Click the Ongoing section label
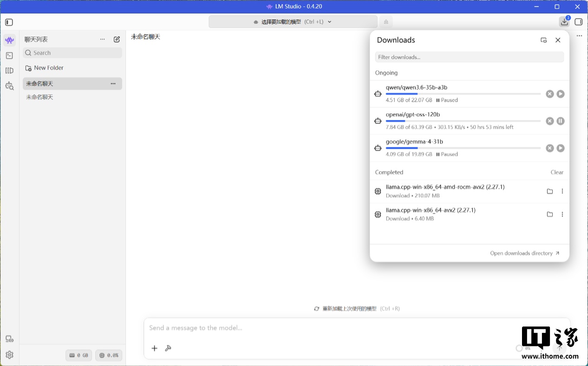 (386, 73)
